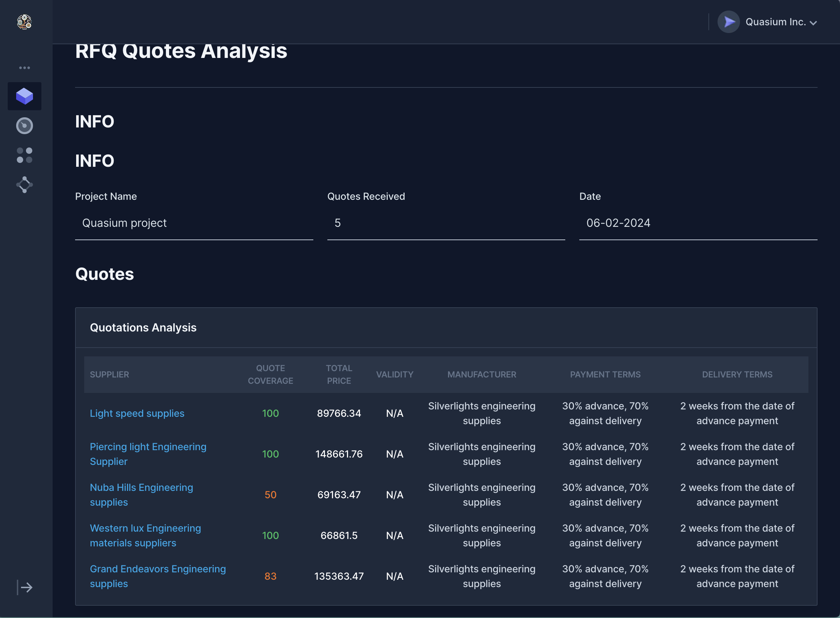
Task: Click Nuba Hills row validity N/A
Action: 395,495
